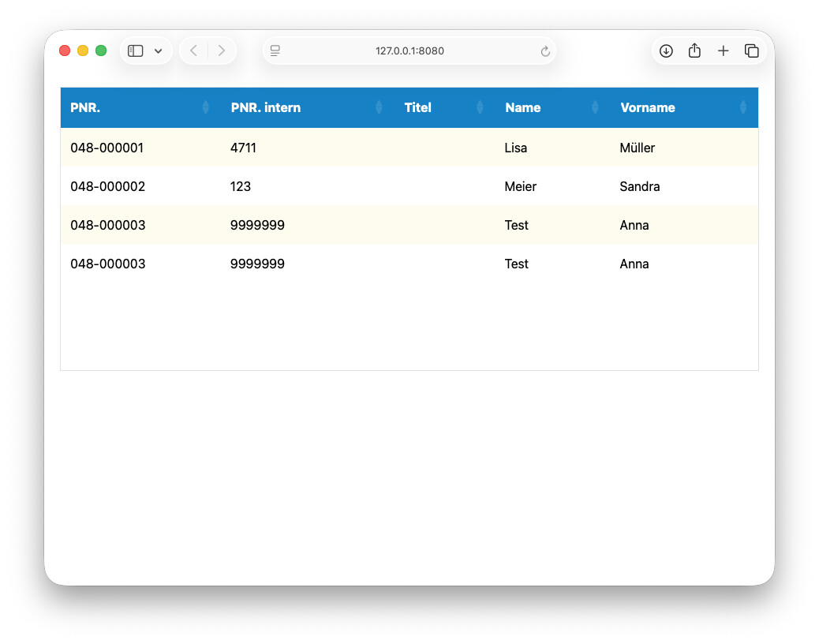
Task: Open the Share icon in toolbar
Action: (x=694, y=51)
